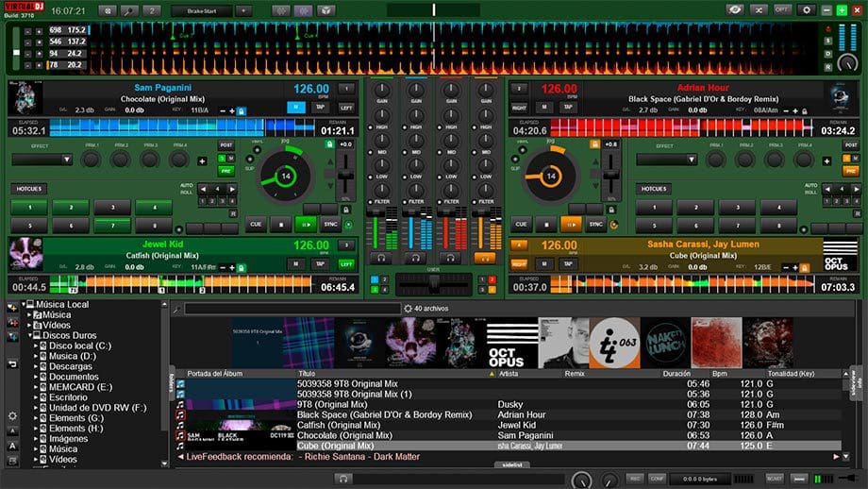Click TAP button on Chocolate deck
868x489 pixels.
point(320,107)
